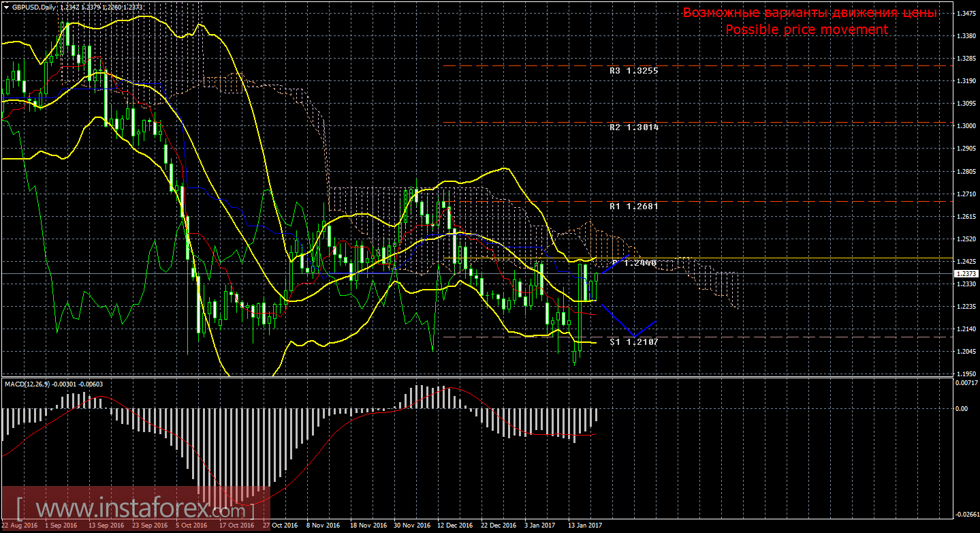Click the dropdown arrow beside GBPUSD,Daily
This screenshot has width=980, height=533.
point(6,7)
